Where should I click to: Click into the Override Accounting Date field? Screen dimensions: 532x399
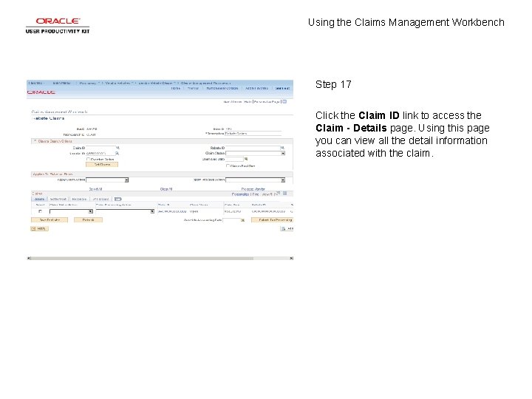tap(231, 220)
